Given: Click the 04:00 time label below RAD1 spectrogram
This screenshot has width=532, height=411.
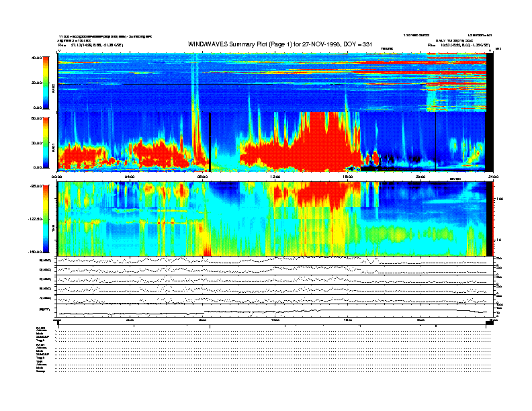Looking at the screenshot, I should 130,177.
